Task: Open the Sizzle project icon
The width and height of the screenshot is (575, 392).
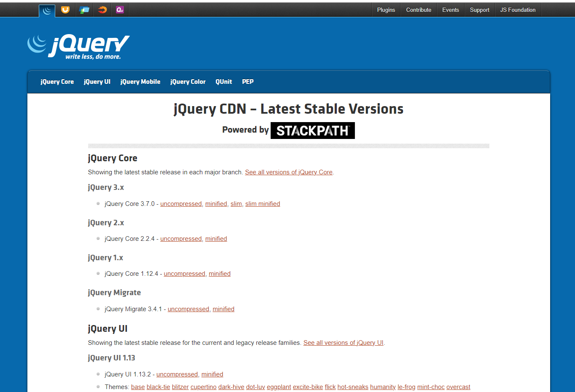Action: tap(102, 10)
